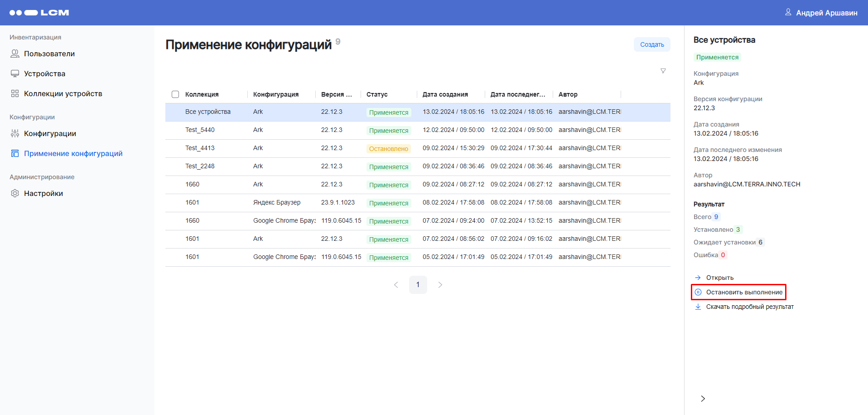The width and height of the screenshot is (868, 415).
Task: Toggle the select-all checkbox in the table header
Action: (175, 94)
